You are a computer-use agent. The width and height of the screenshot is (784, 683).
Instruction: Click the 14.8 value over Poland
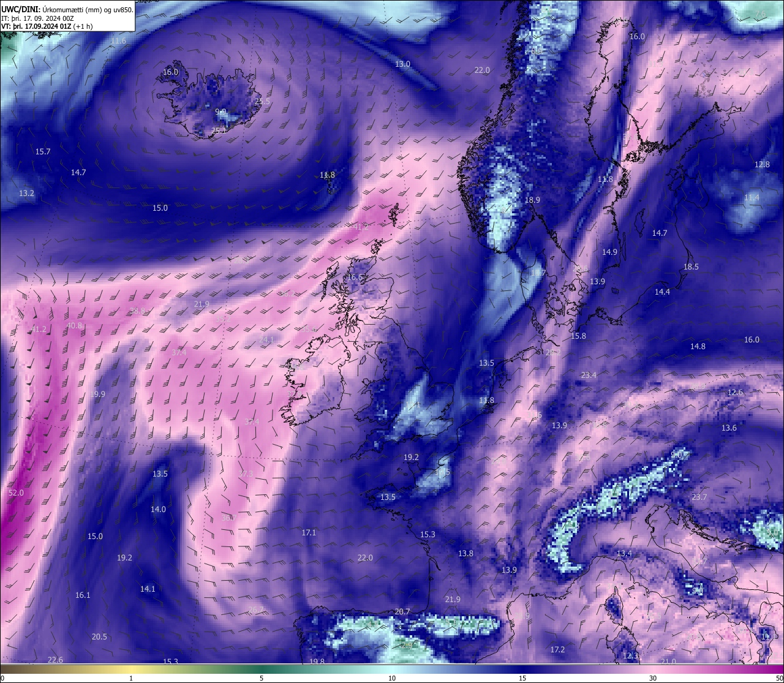(x=698, y=346)
